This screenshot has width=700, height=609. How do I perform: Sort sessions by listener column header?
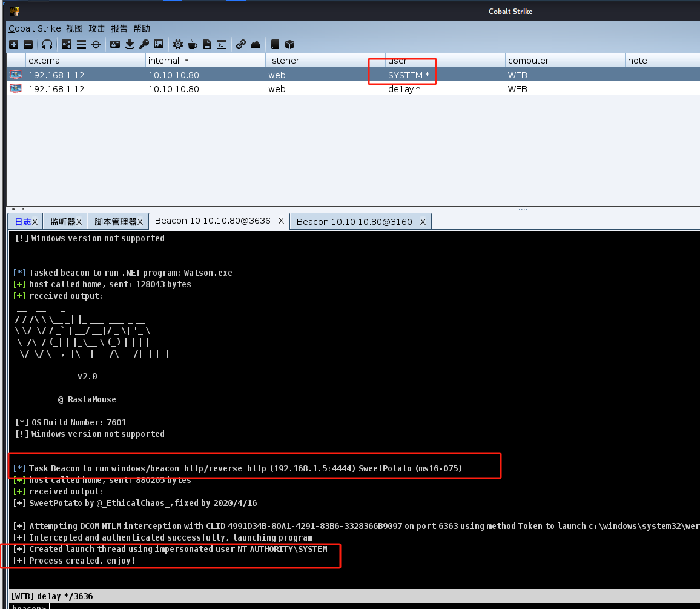click(325, 61)
